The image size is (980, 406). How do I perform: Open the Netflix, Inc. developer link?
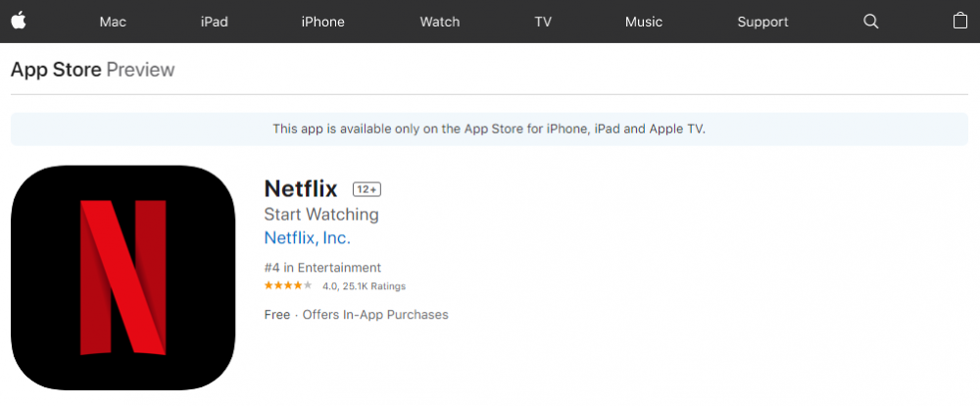point(308,237)
